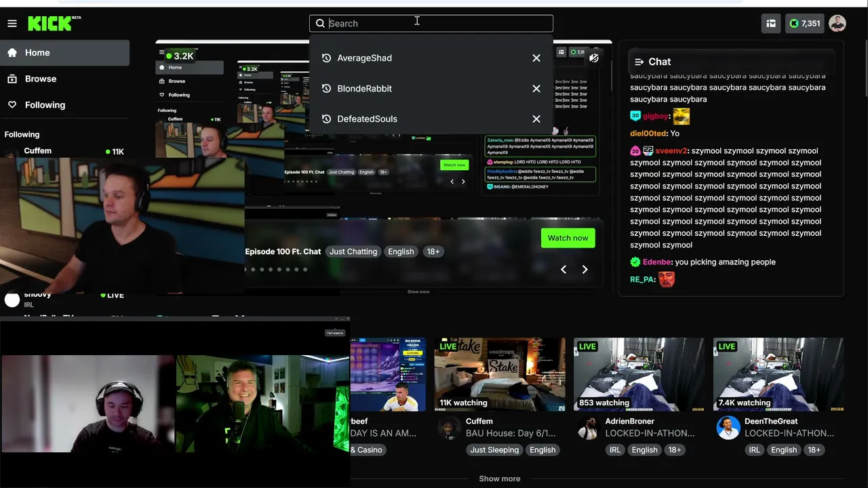Expand Show more below the stream cards
The height and width of the screenshot is (488, 868).
coord(500,479)
